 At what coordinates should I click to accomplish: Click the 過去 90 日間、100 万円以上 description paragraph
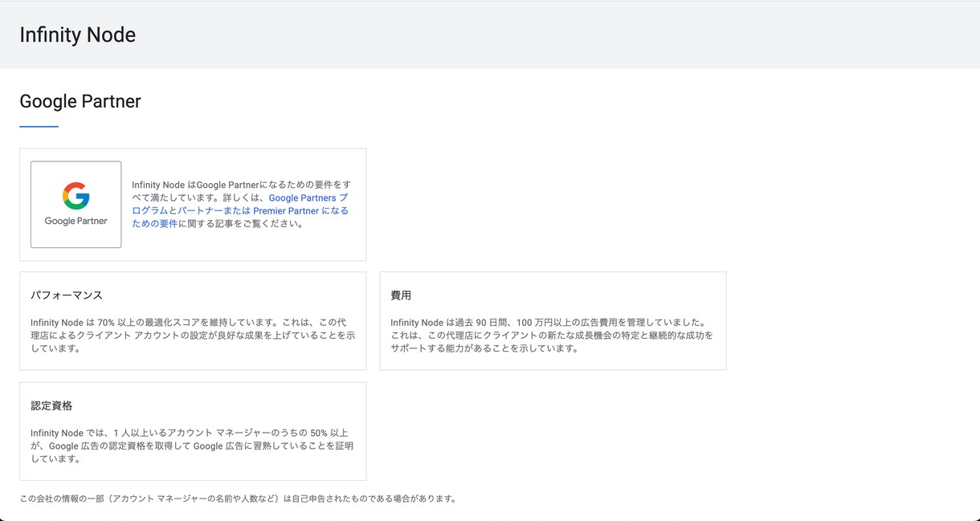coord(552,336)
